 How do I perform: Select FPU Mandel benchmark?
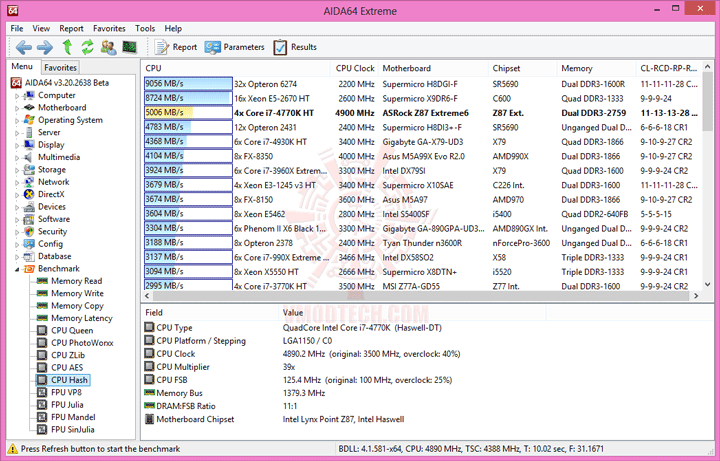73,417
